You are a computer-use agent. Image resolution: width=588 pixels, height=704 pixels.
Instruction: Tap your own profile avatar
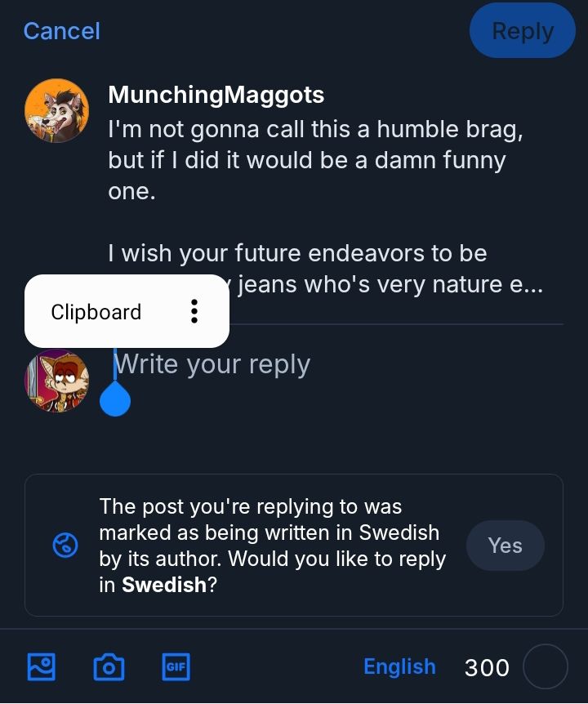click(56, 381)
